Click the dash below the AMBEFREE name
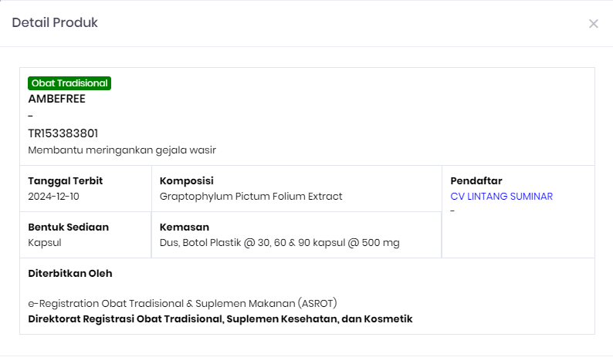 [x=30, y=116]
